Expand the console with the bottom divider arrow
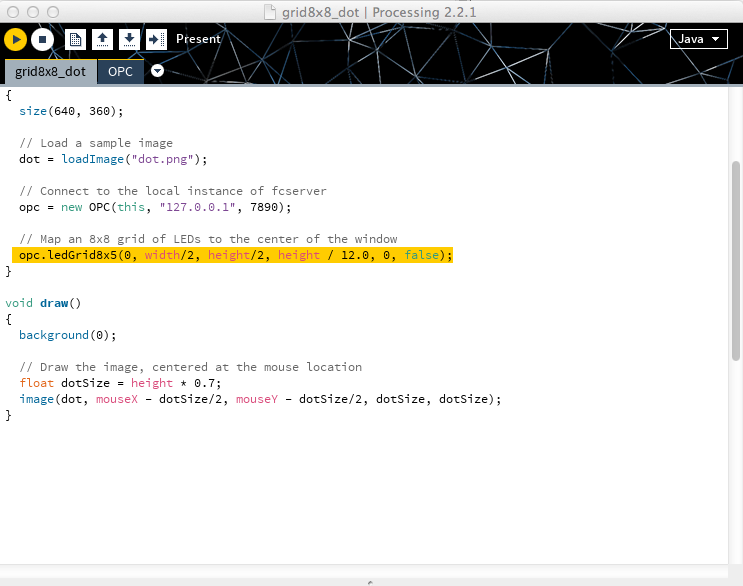Viewport: 743px width, 586px height. point(371,582)
